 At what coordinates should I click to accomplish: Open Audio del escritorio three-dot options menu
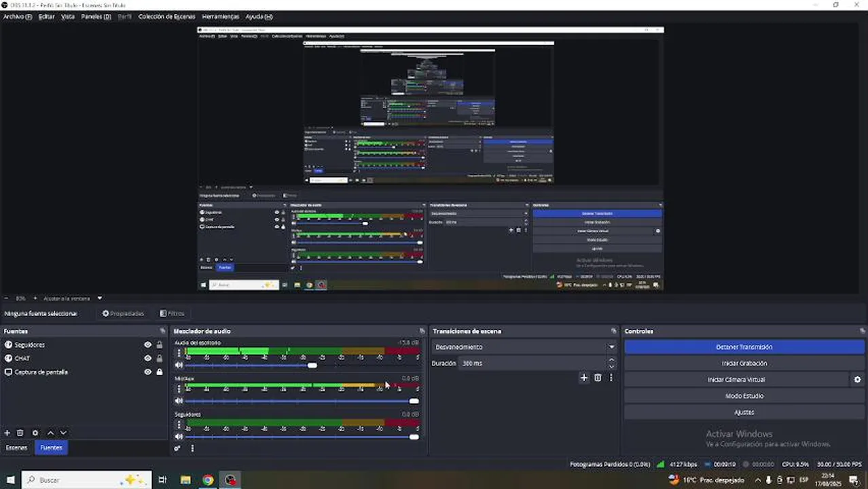tap(179, 352)
